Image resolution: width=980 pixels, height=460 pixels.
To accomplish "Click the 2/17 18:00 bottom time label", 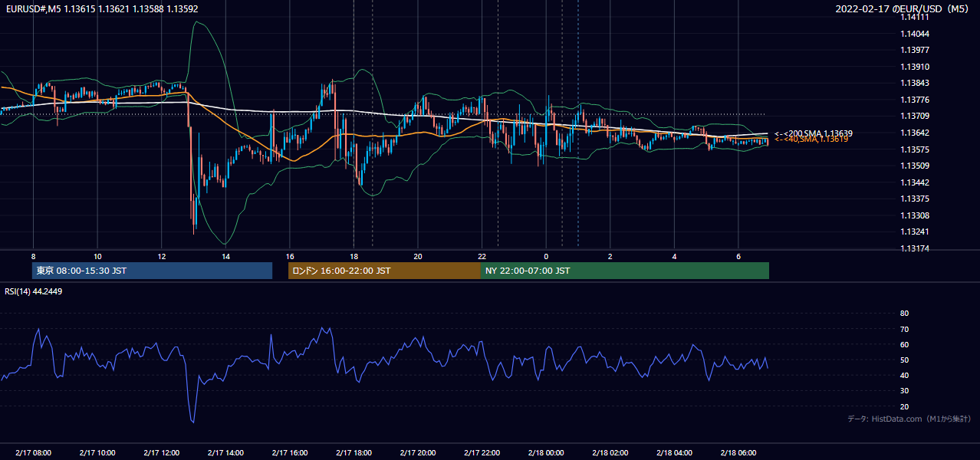I will [x=354, y=453].
